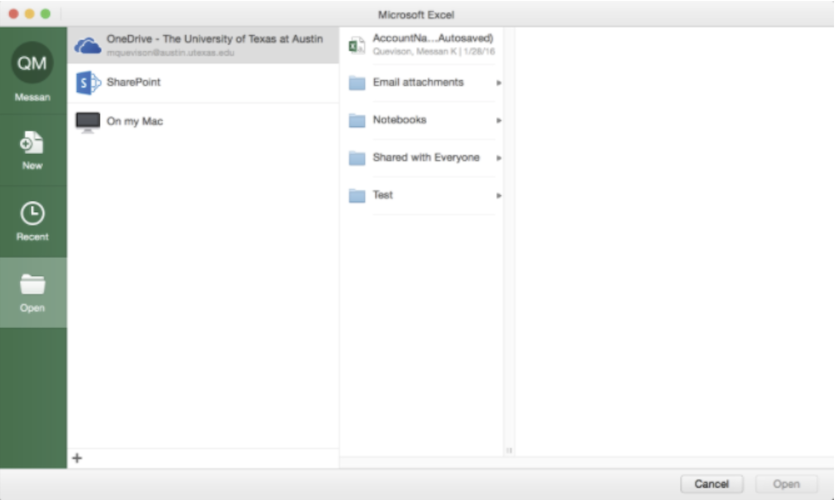Expand the Shared with Everyone arrow
The image size is (836, 500).
click(x=499, y=158)
